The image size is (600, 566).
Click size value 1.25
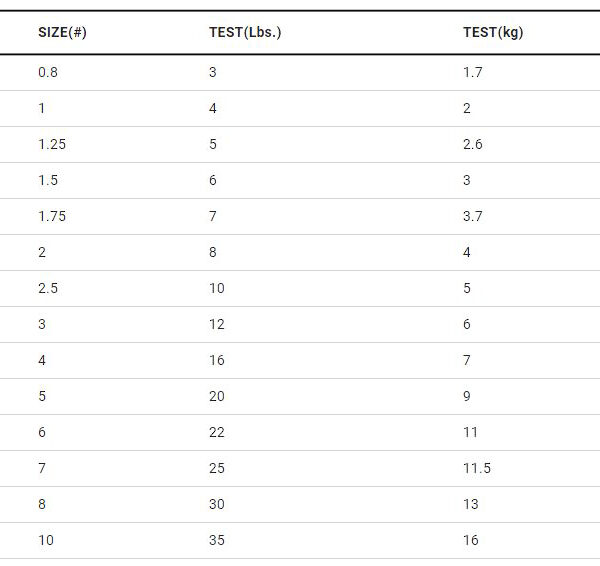52,144
